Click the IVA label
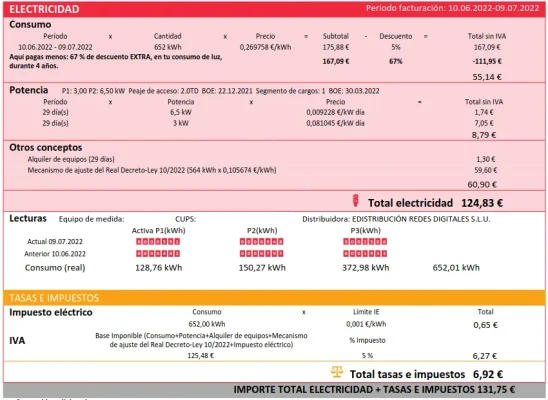Viewport: 548px width, 400px height. coord(17,341)
